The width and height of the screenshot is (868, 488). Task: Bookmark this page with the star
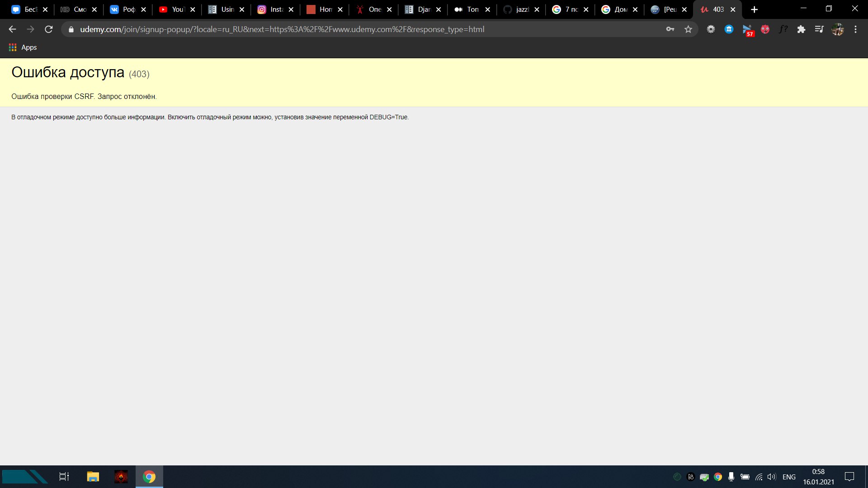tap(688, 29)
